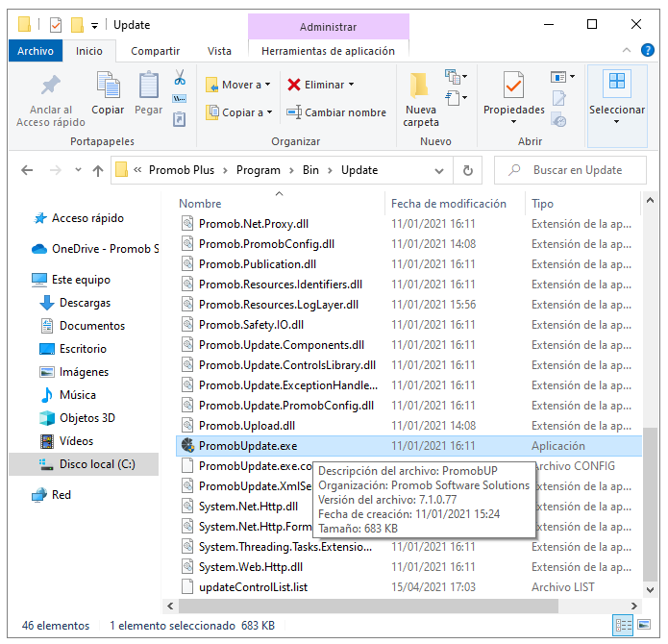Select the file Promob.Safety.IO.dll
This screenshot has width=668, height=644.
point(251,325)
